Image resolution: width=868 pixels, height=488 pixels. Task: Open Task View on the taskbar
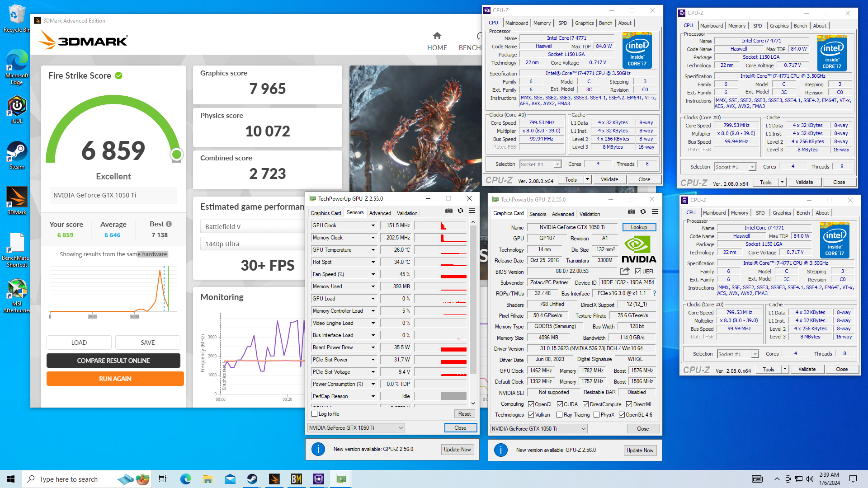163,479
